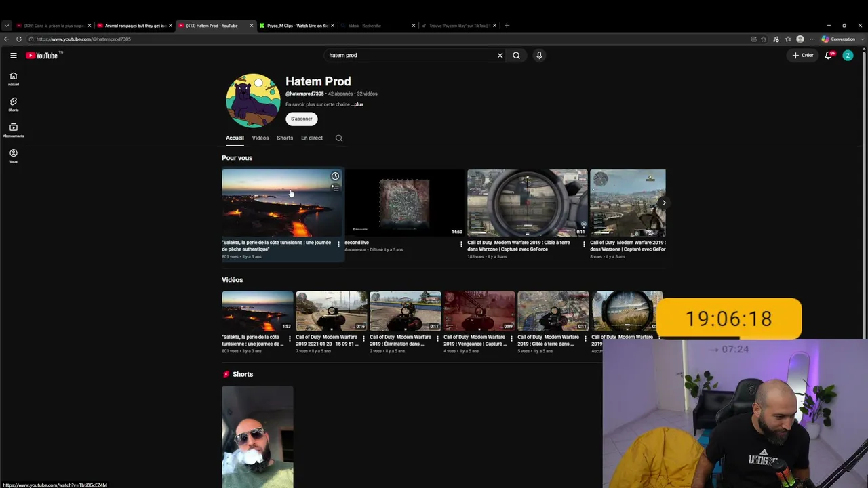
Task: Start voice search with the microphone
Action: (x=539, y=56)
